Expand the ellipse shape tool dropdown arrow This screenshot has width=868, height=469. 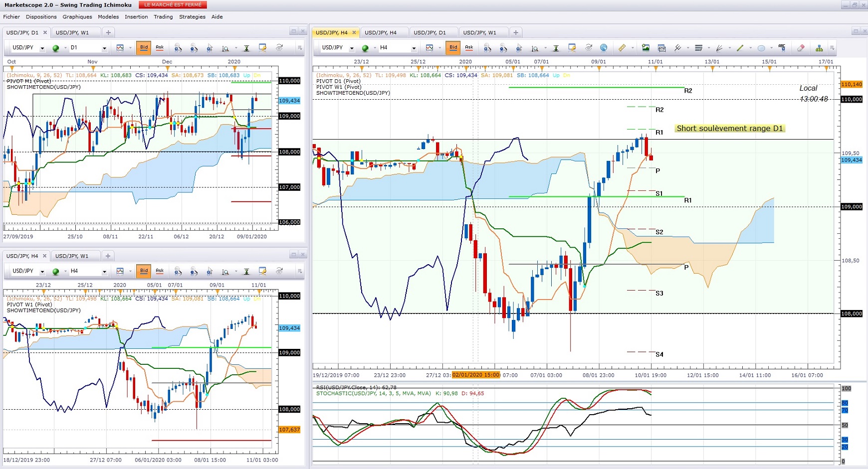click(x=771, y=48)
